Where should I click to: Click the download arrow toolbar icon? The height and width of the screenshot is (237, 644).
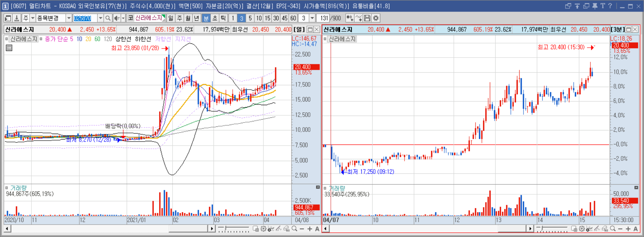(16, 18)
